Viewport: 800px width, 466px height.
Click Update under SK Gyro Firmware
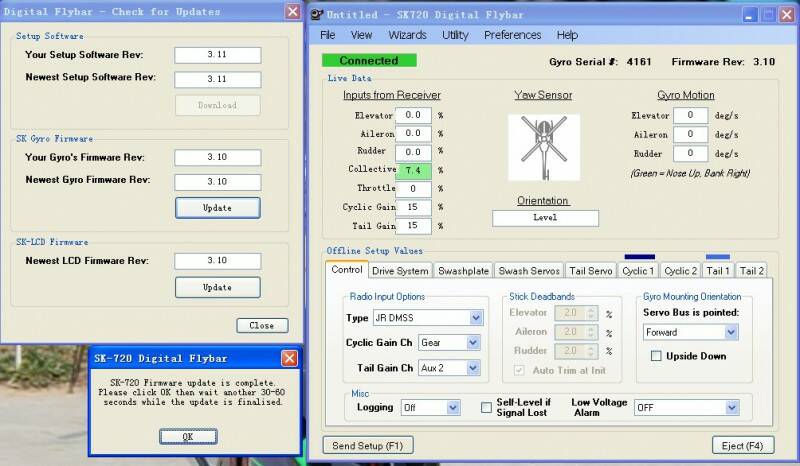coord(218,208)
